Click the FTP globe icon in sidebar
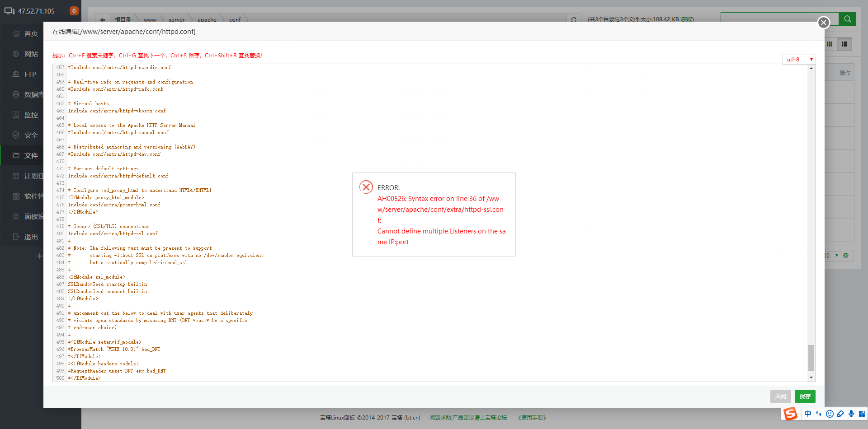Screen dimensions: 868x429 16,74
